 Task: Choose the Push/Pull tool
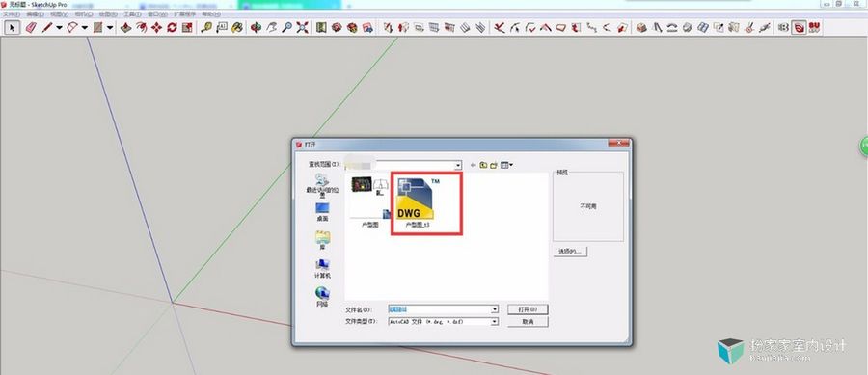pyautogui.click(x=126, y=27)
